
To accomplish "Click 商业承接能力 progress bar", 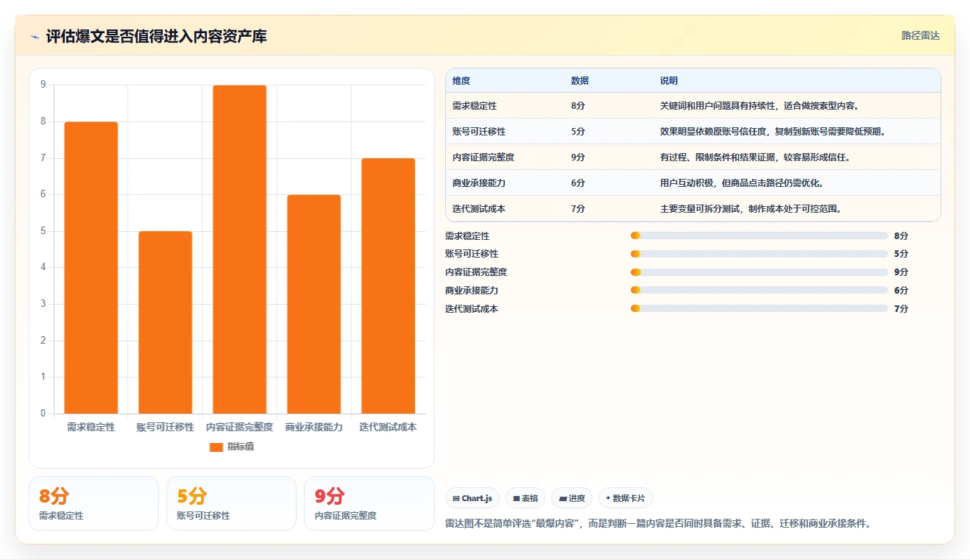I will (x=759, y=291).
